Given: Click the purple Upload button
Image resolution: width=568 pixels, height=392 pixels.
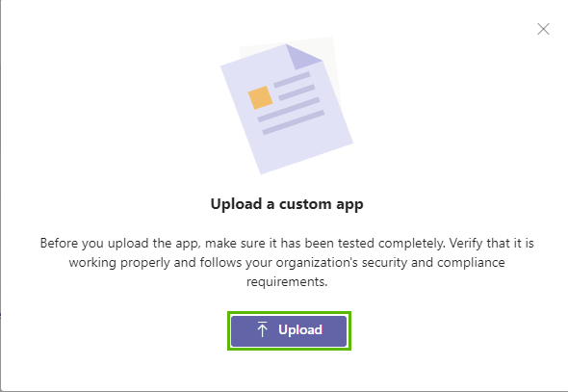Looking at the screenshot, I should click(289, 330).
